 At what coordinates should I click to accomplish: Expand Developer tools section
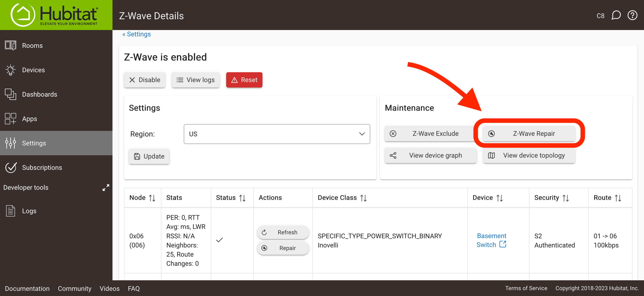click(106, 187)
